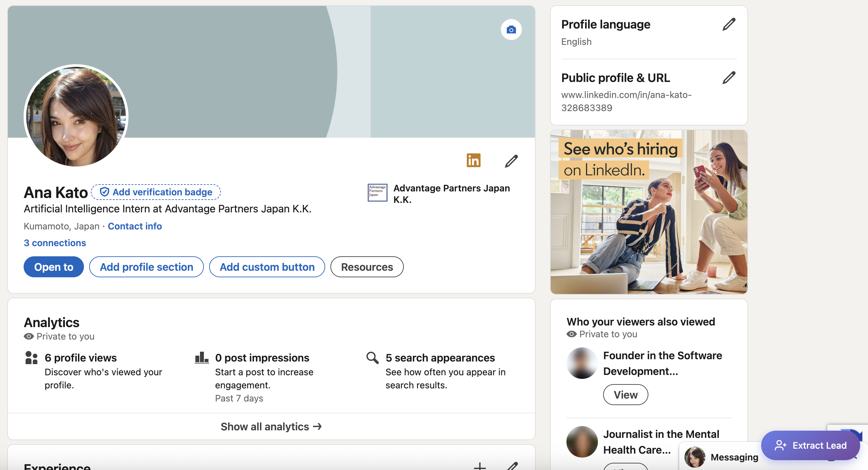Edit profile intro with pencil icon
The width and height of the screenshot is (868, 470).
(511, 161)
